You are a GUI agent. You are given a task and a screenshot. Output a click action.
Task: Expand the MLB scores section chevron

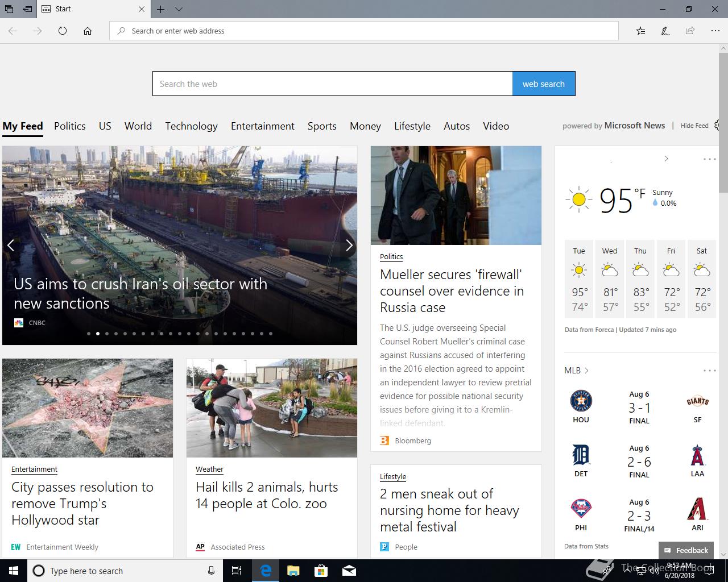(586, 371)
